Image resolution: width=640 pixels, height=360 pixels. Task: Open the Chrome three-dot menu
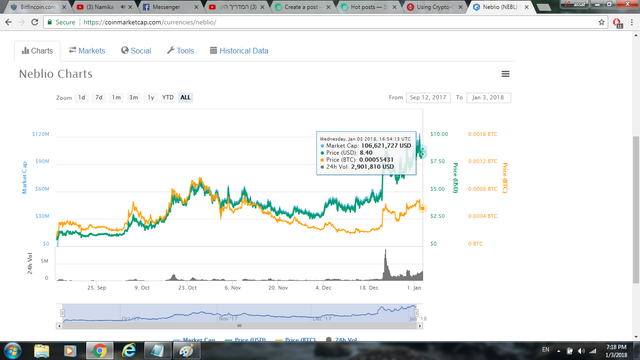[632, 22]
